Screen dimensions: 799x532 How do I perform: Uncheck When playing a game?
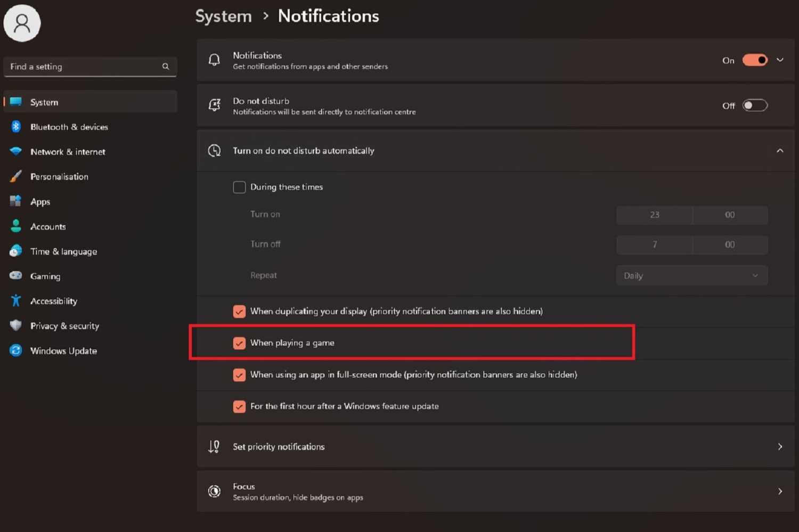(239, 343)
